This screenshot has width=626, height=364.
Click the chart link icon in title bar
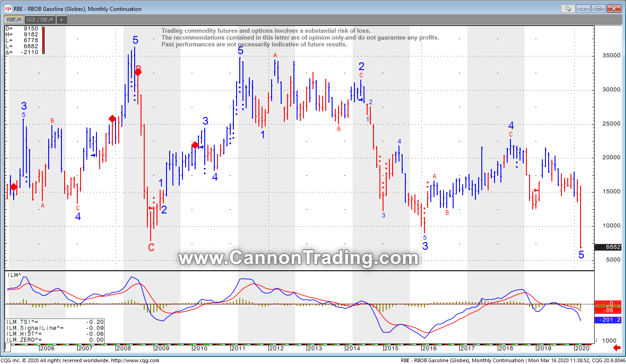(x=568, y=9)
